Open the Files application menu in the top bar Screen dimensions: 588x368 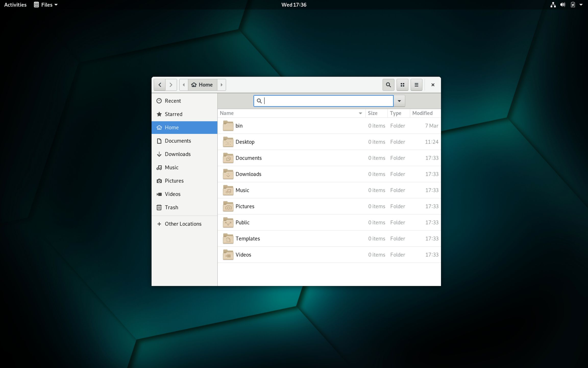tap(46, 5)
